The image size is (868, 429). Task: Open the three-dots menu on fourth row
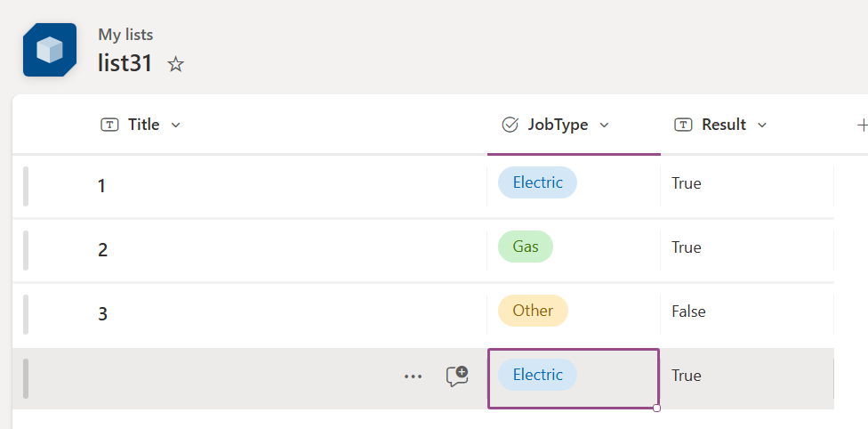click(413, 376)
